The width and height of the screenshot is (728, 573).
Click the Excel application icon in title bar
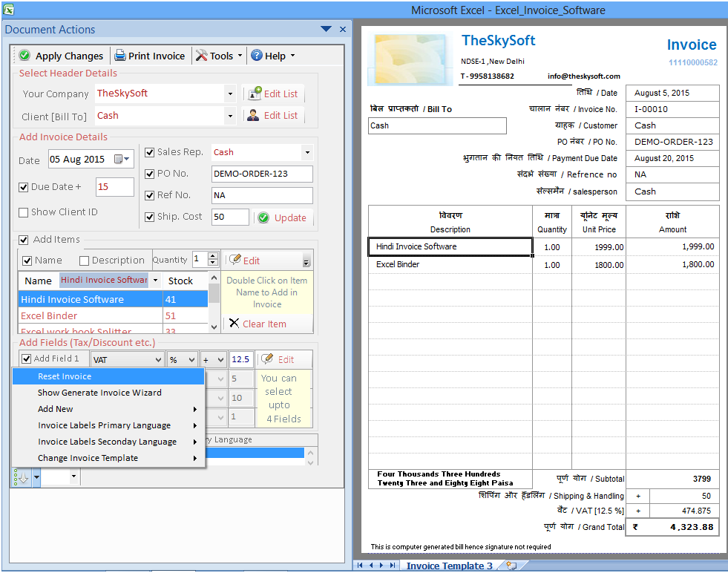tap(8, 10)
